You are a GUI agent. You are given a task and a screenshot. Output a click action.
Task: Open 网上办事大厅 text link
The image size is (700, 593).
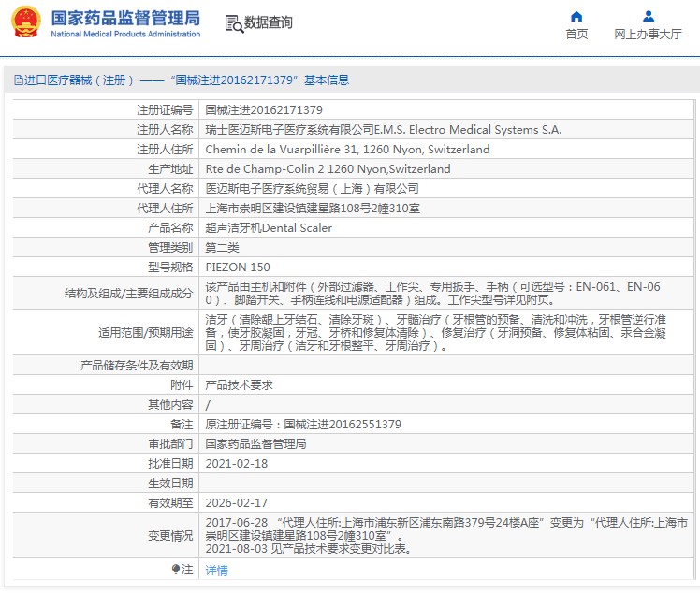(x=648, y=35)
